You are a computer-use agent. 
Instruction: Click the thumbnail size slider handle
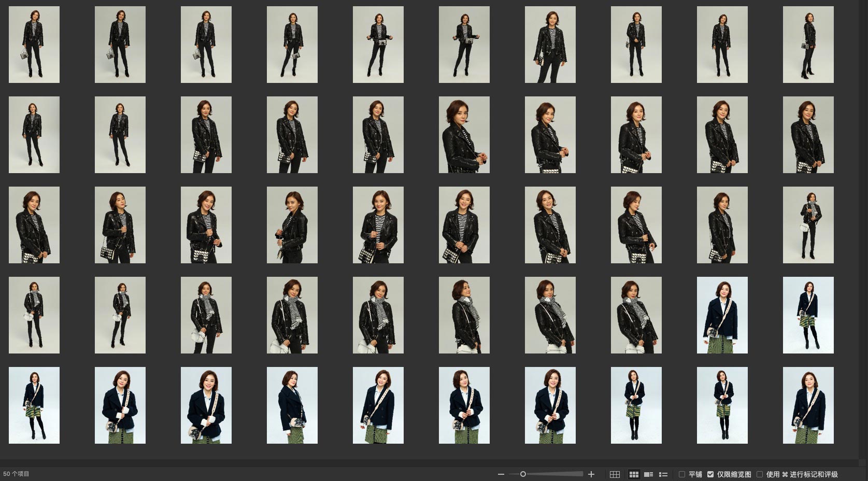523,474
